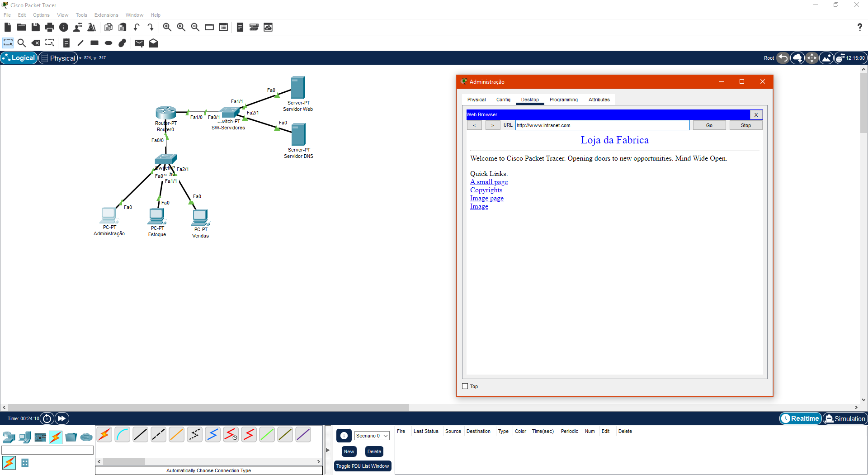This screenshot has width=868, height=475.
Task: Select the Inspect magnifier tool
Action: coord(21,43)
